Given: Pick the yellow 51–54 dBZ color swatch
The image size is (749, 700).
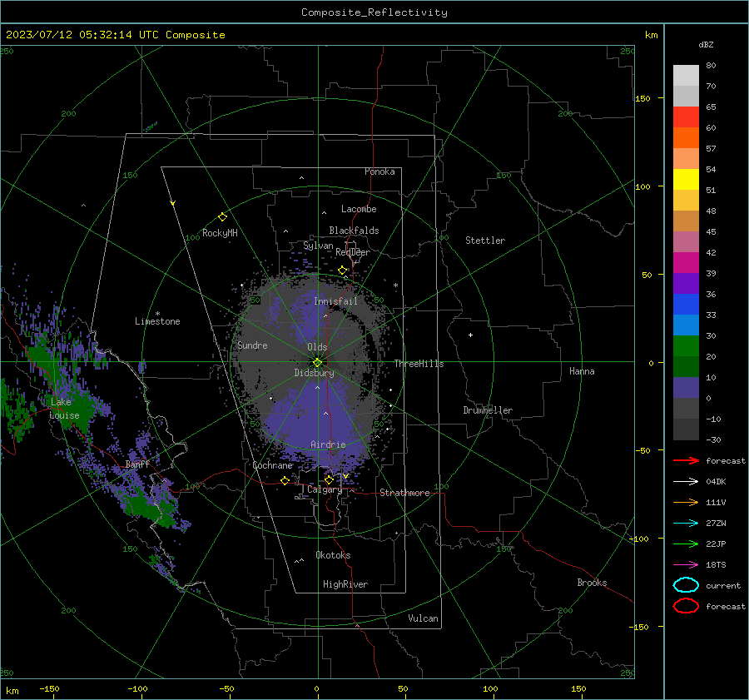Looking at the screenshot, I should (x=686, y=180).
